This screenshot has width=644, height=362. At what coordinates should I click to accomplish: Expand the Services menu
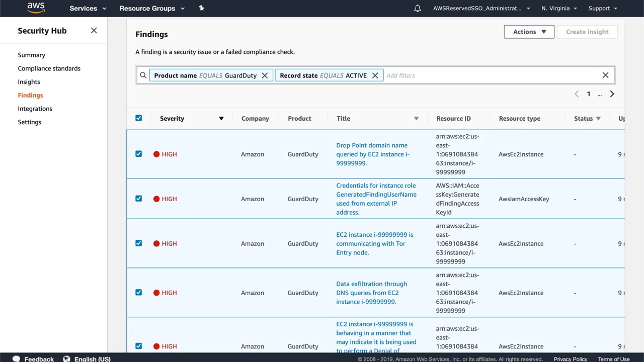pyautogui.click(x=88, y=9)
